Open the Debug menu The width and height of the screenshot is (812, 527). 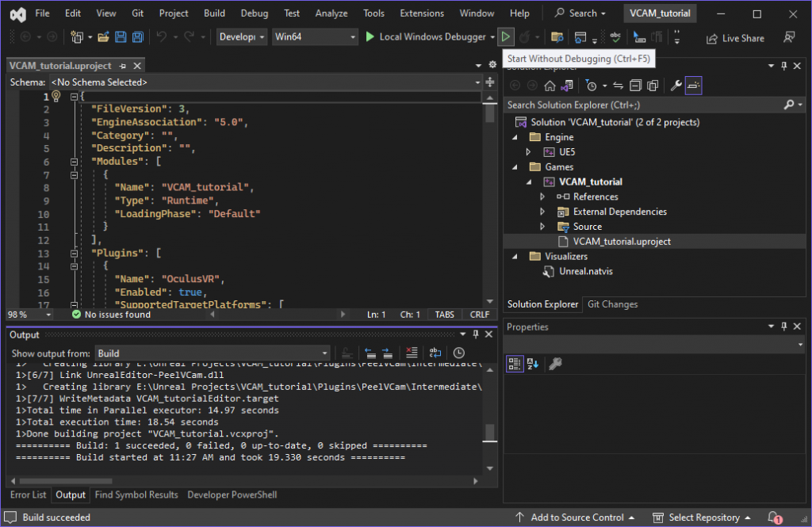tap(255, 13)
